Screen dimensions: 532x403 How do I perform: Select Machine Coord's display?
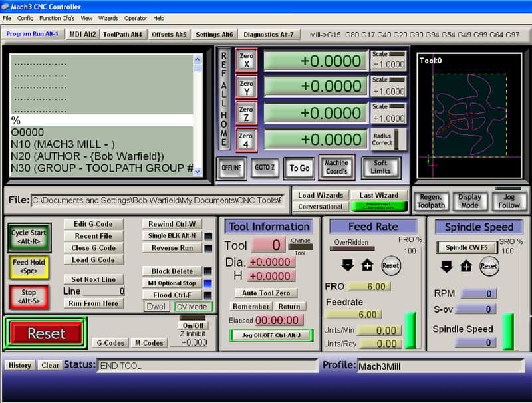click(x=336, y=168)
